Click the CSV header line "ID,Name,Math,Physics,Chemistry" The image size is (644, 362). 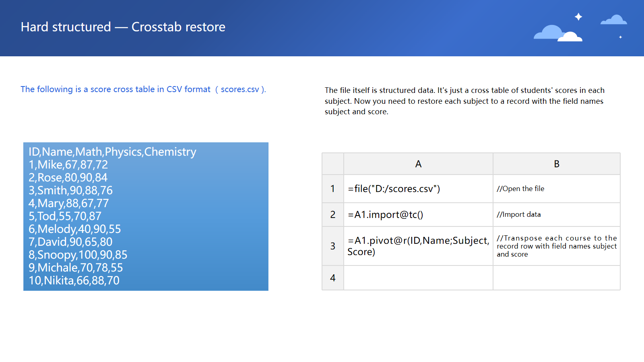point(112,152)
